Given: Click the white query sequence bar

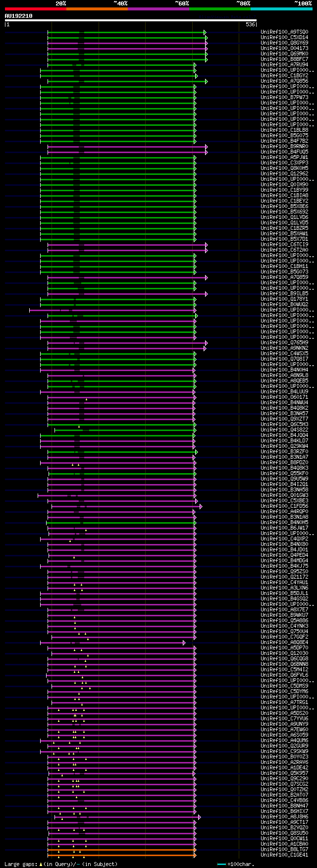Looking at the screenshot, I should (131, 21).
